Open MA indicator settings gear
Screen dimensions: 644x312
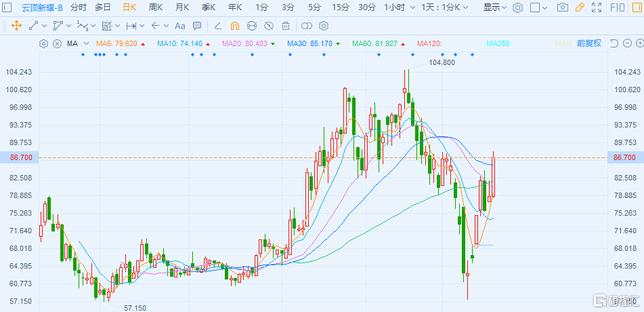tap(43, 43)
